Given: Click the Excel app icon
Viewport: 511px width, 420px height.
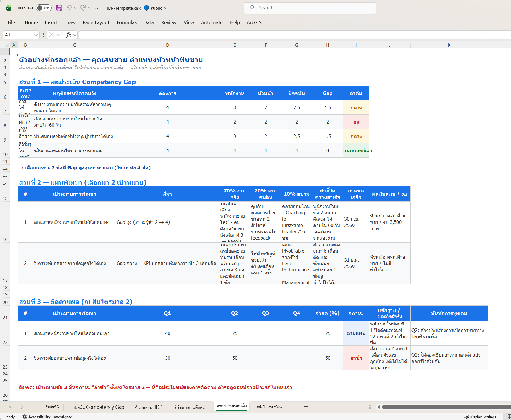Looking at the screenshot, I should coord(9,8).
